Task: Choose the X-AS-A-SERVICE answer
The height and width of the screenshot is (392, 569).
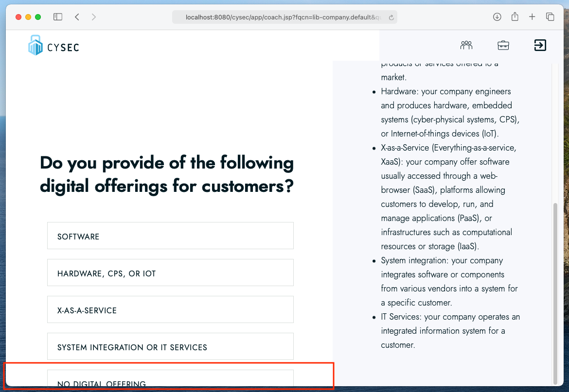Action: (x=170, y=309)
